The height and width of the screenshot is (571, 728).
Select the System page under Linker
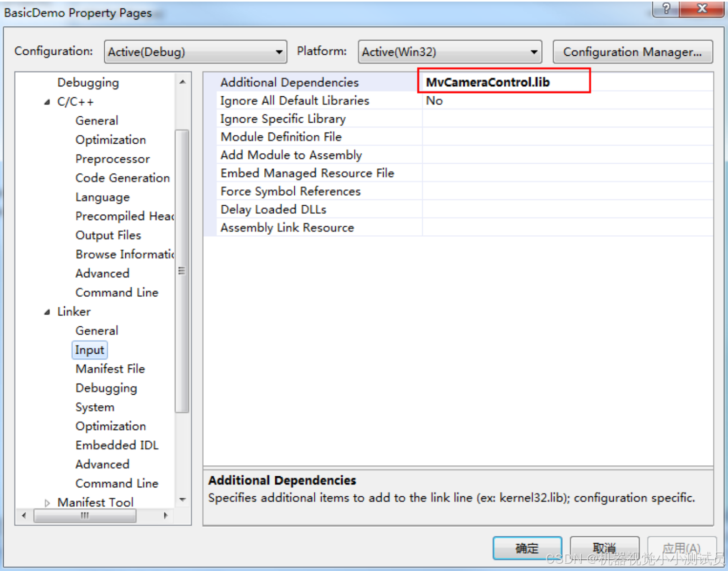pyautogui.click(x=95, y=407)
